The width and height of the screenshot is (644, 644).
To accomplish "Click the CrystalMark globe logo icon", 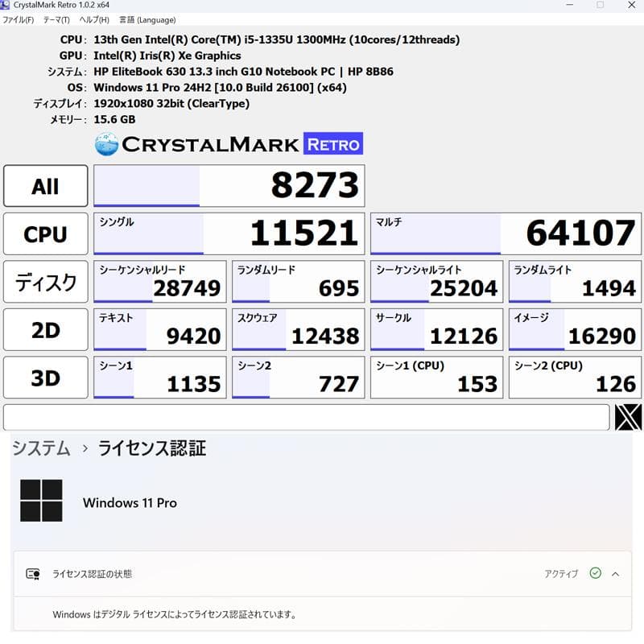I will pos(108,143).
